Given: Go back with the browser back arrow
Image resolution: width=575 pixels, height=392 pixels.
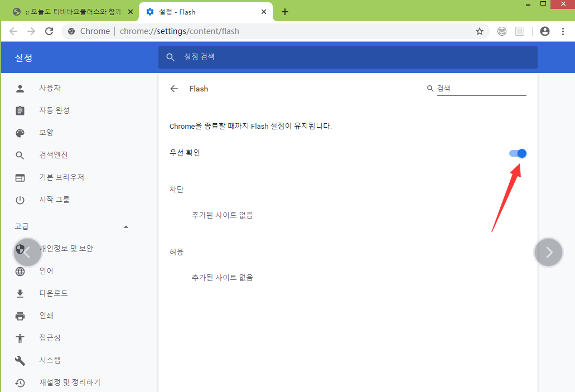Looking at the screenshot, I should 13,31.
